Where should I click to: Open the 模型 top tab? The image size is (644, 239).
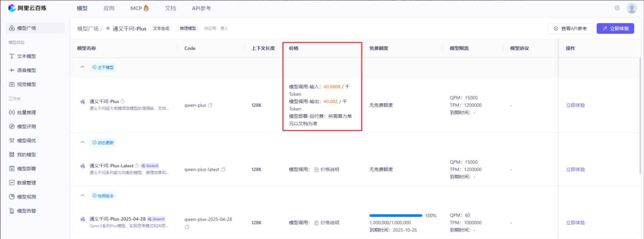click(82, 8)
